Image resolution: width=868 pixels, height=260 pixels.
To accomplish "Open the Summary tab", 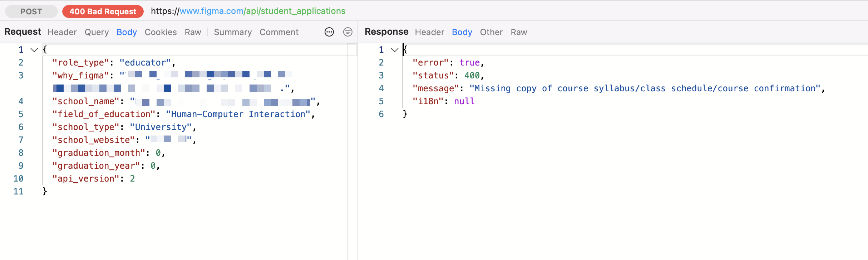I will (x=233, y=32).
